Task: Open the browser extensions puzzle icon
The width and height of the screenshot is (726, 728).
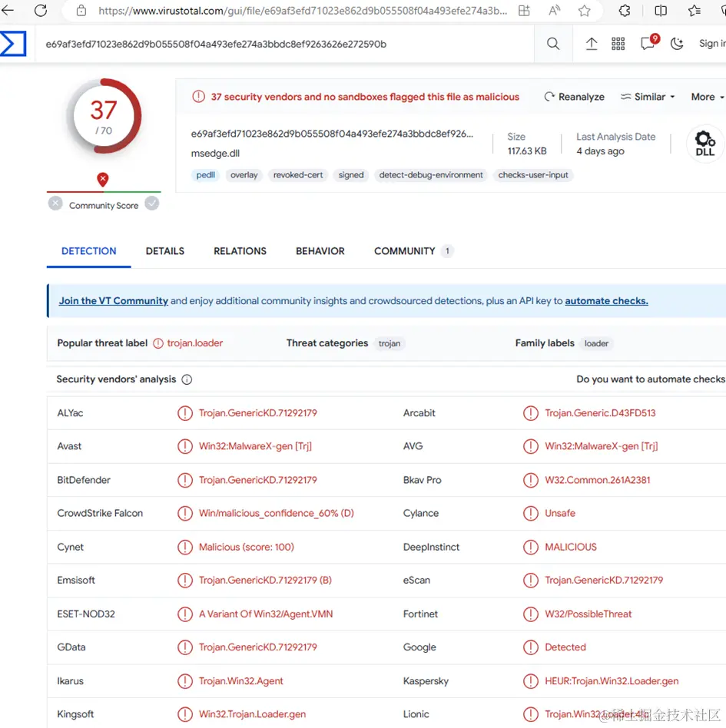Action: point(625,11)
